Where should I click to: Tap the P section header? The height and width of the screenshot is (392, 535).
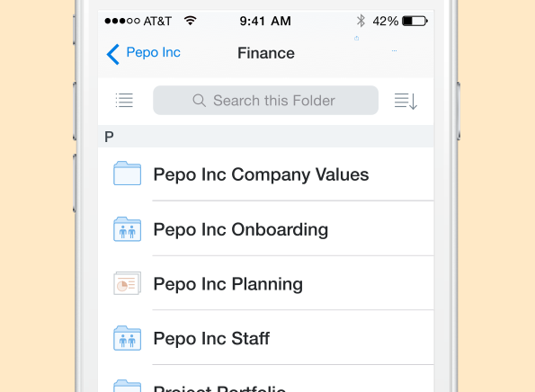coord(266,137)
